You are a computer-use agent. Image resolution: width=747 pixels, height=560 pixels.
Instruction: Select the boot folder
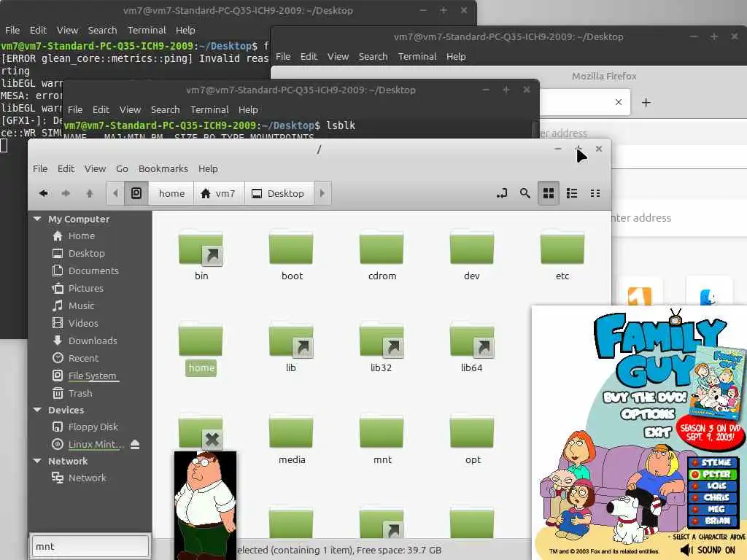[x=292, y=256]
